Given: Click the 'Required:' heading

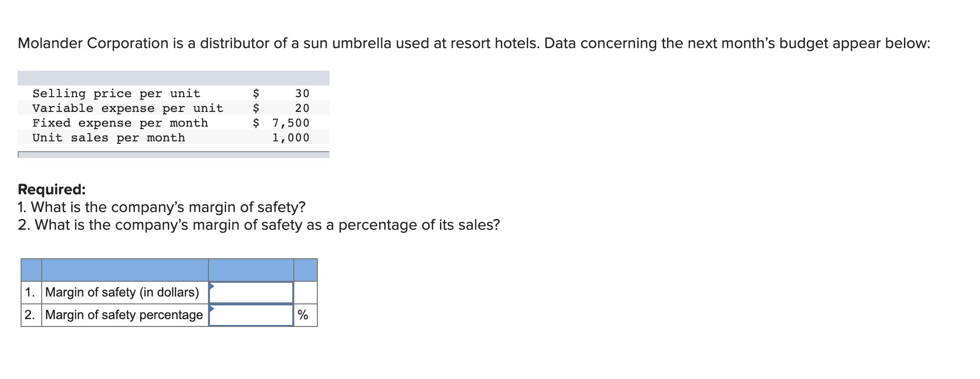Looking at the screenshot, I should click(x=52, y=189).
